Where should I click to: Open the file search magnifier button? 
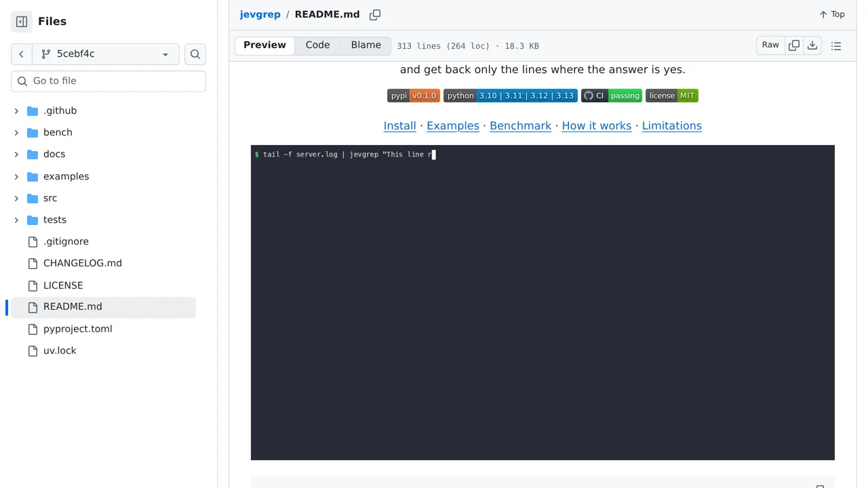pos(195,54)
